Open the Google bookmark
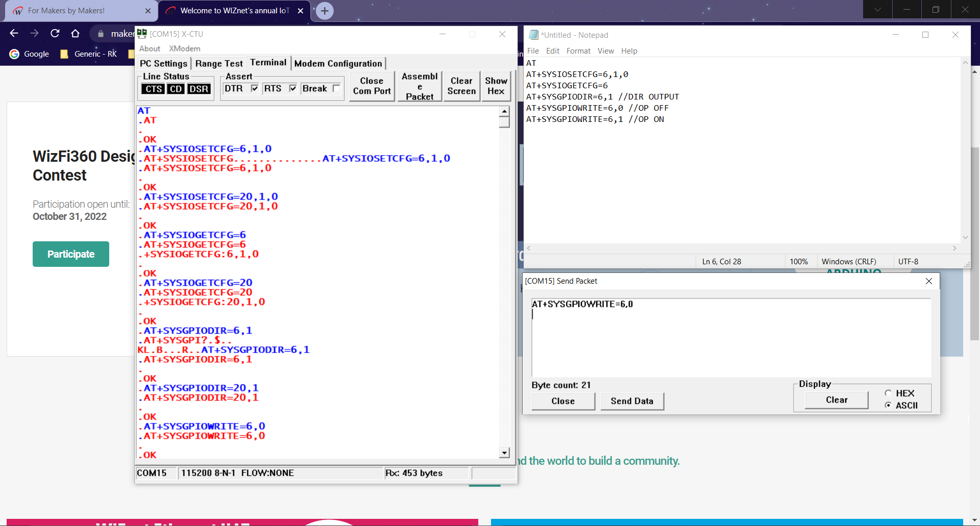Image resolution: width=980 pixels, height=526 pixels. (30, 54)
